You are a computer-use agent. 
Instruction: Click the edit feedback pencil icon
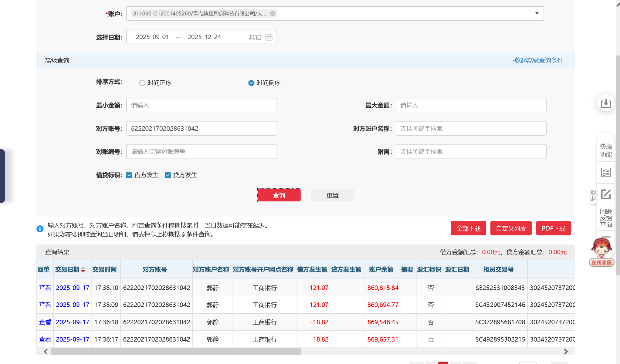[606, 194]
